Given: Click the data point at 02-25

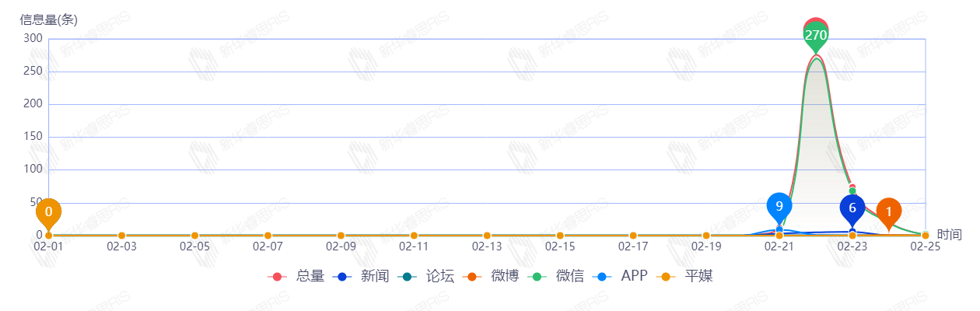Looking at the screenshot, I should [x=926, y=236].
